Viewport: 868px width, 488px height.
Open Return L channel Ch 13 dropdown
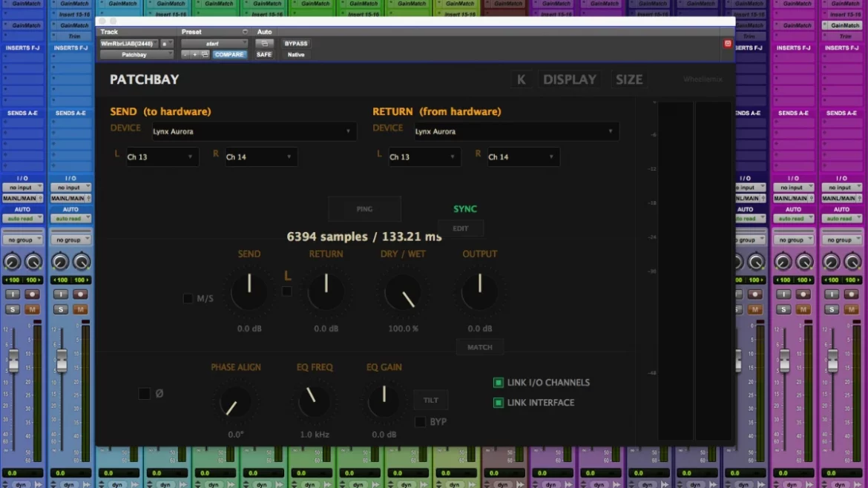pyautogui.click(x=424, y=157)
